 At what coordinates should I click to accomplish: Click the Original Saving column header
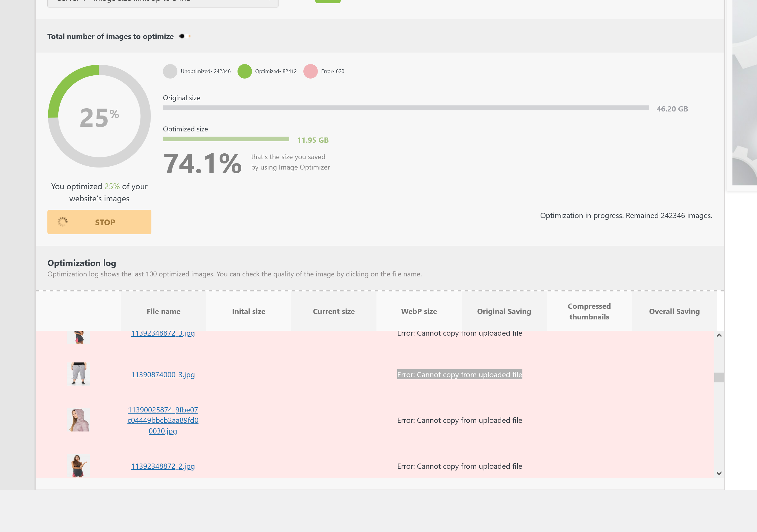(x=504, y=311)
